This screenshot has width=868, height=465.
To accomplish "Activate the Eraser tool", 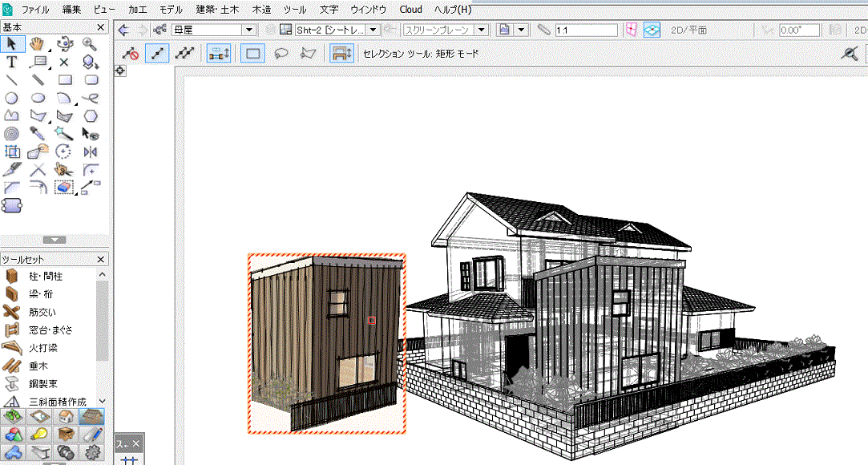I will click(64, 187).
